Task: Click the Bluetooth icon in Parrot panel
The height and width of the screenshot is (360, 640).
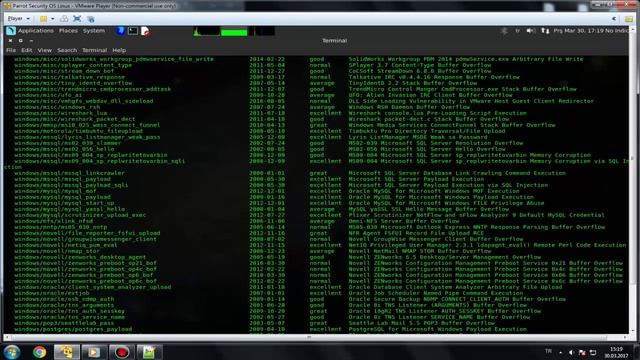Action: [504, 31]
